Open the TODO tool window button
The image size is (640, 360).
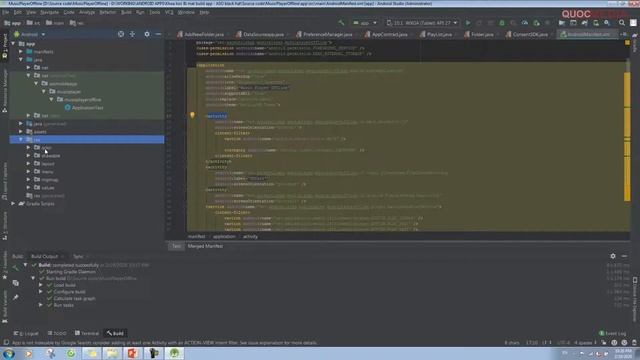pyautogui.click(x=57, y=333)
